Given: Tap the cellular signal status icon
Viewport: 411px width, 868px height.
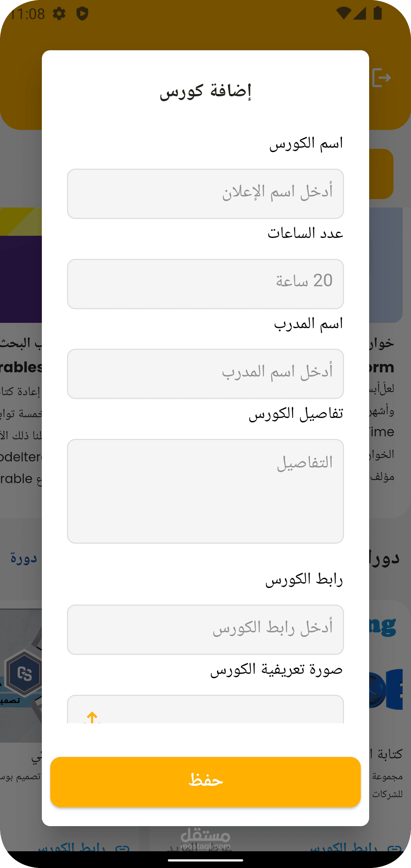Looking at the screenshot, I should 360,14.
